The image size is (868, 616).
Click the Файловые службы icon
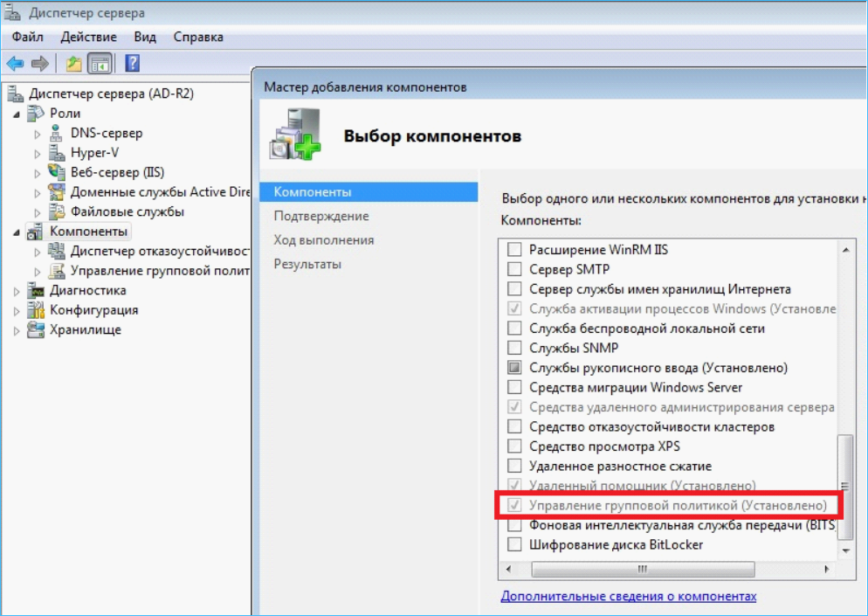57,211
